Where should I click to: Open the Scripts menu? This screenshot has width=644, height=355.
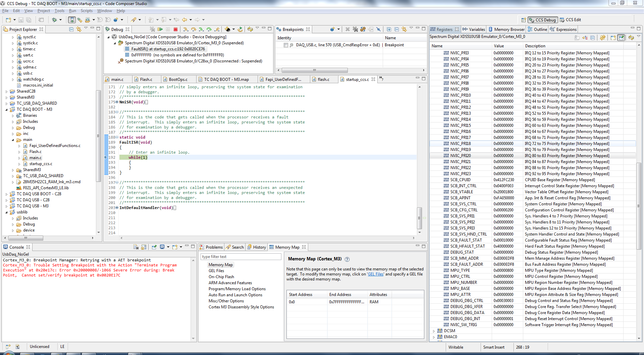coord(86,11)
